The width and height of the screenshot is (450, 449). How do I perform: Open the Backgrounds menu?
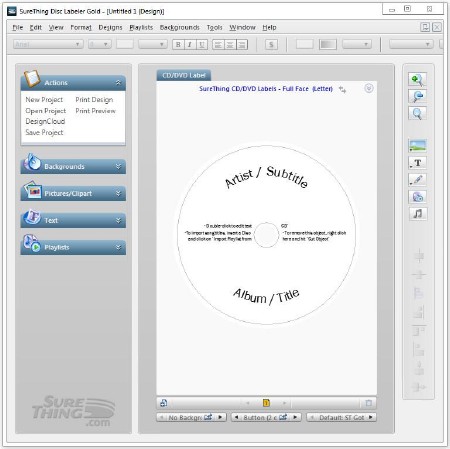179,27
